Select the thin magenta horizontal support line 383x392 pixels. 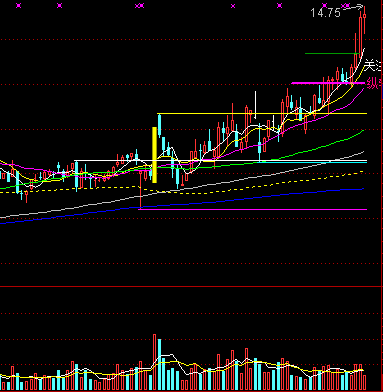(253, 209)
